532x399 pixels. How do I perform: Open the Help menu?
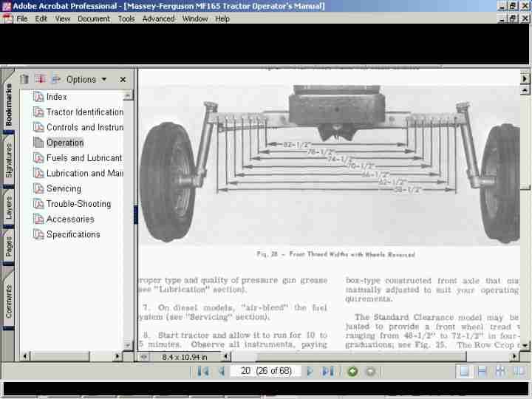pyautogui.click(x=222, y=18)
